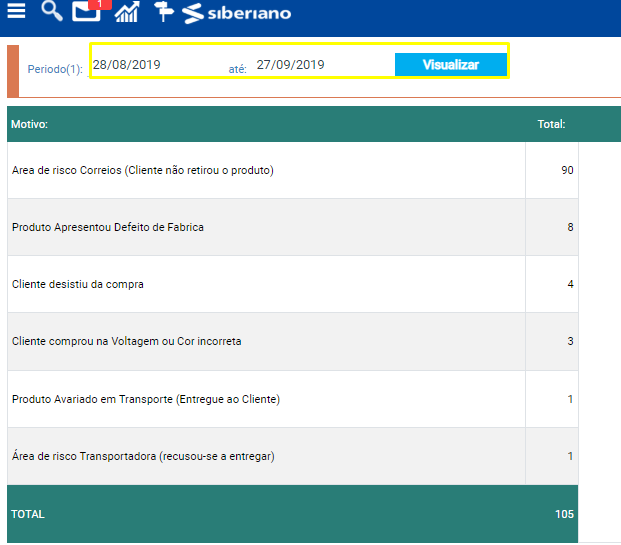The width and height of the screenshot is (621, 545).
Task: Click the value 4 in Total column
Action: click(x=570, y=284)
